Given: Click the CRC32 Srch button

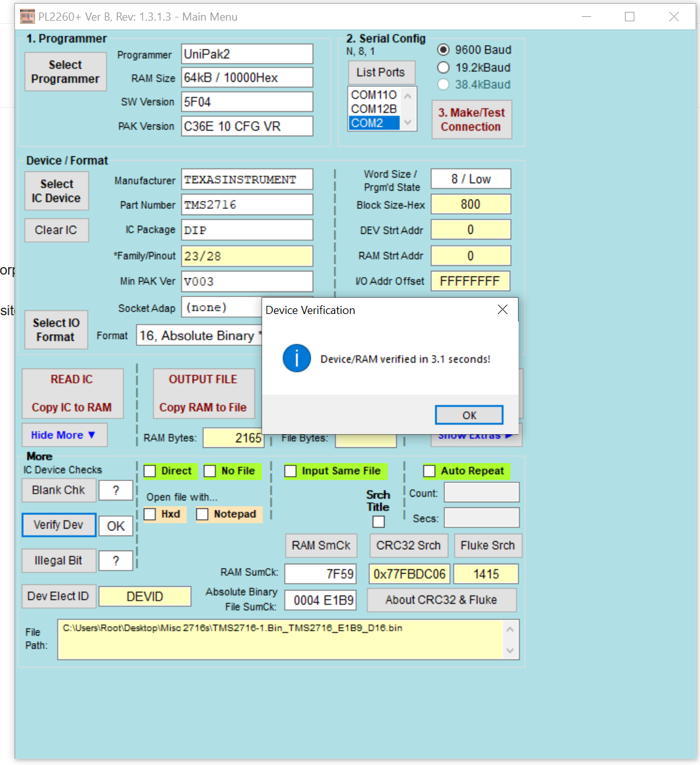Looking at the screenshot, I should pos(408,545).
